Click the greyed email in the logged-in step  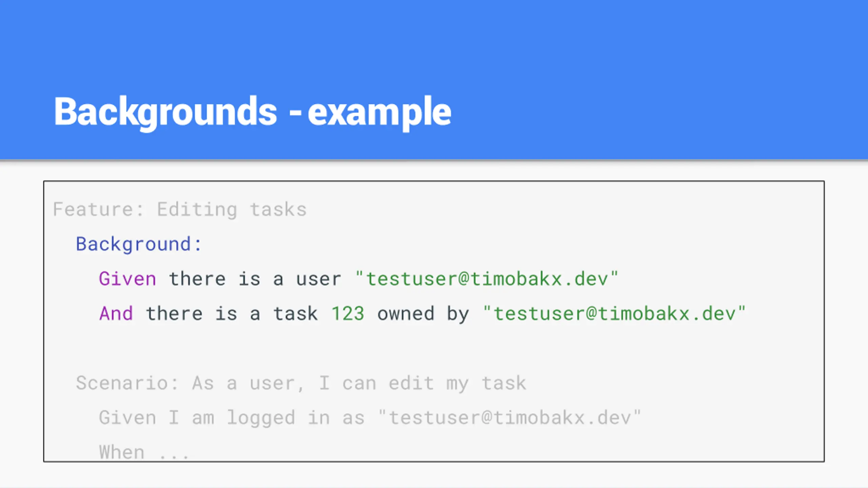pyautogui.click(x=510, y=418)
